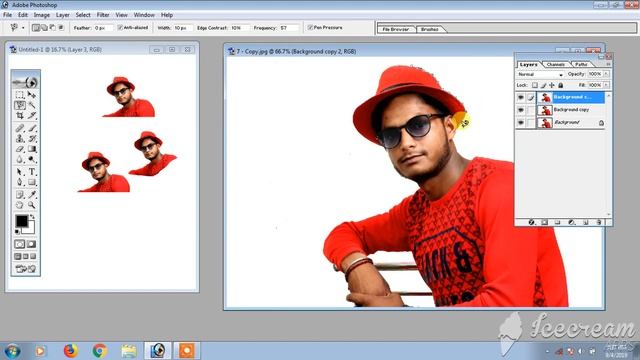Select the Healing Brush tool
Viewport: 640px width, 360px height.
20,128
